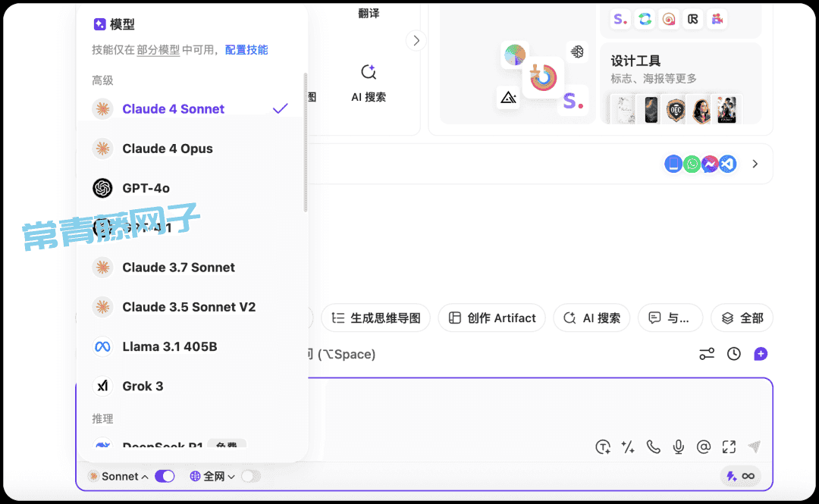Click the blue phone app icon

point(673,164)
